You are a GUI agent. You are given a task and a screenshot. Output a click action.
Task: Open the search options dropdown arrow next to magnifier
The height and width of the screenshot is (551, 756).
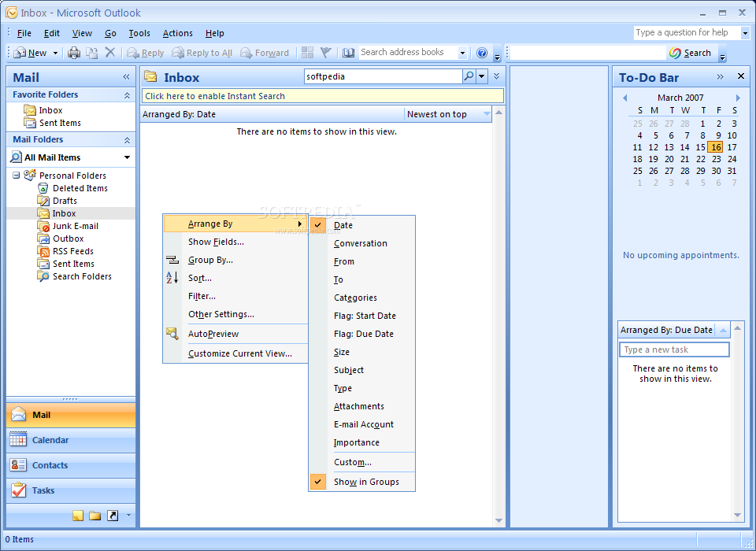coord(482,76)
